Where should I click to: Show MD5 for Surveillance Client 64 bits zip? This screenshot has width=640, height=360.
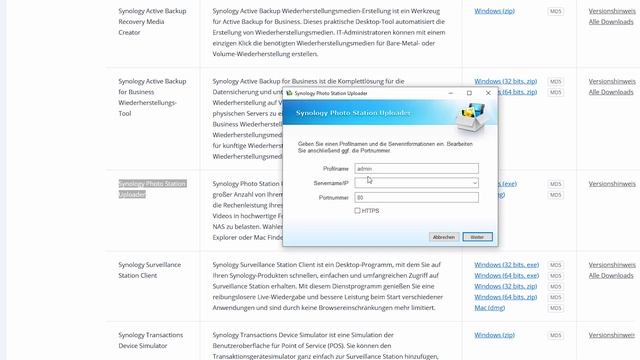pyautogui.click(x=556, y=297)
